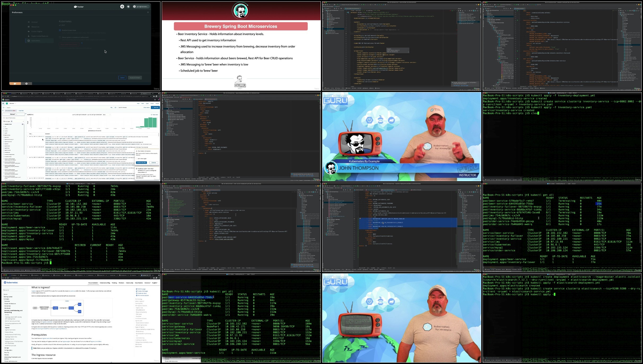Click Create an issue link

[x=141, y=293]
